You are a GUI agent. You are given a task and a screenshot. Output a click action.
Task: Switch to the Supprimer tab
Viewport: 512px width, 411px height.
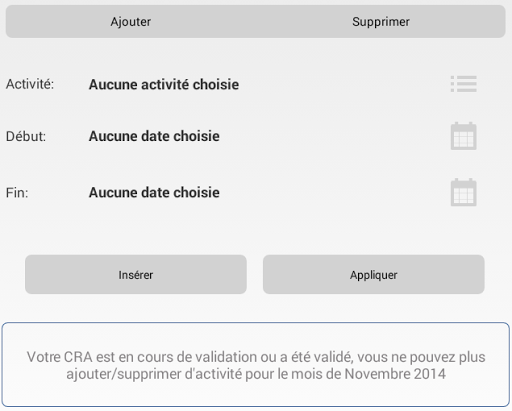[381, 22]
